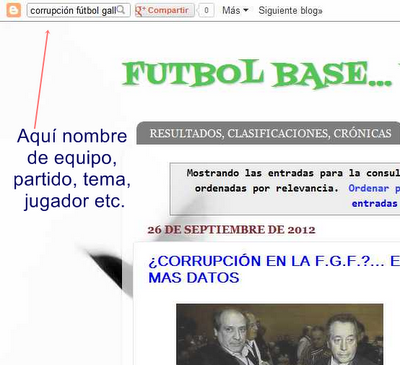Screen dimensions: 400x365
Task: Open the ¿Corrupción en la F.G.F.? post title
Action: coord(274,269)
